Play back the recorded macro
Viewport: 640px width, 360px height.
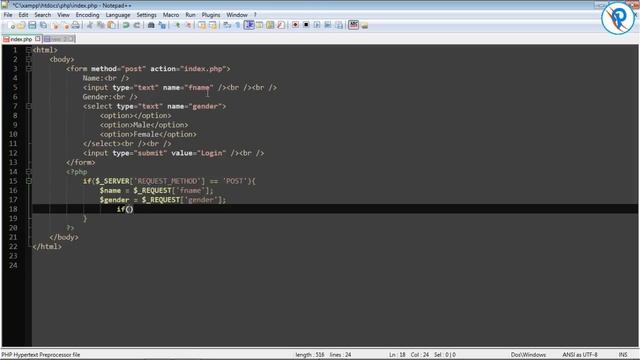pos(317,25)
